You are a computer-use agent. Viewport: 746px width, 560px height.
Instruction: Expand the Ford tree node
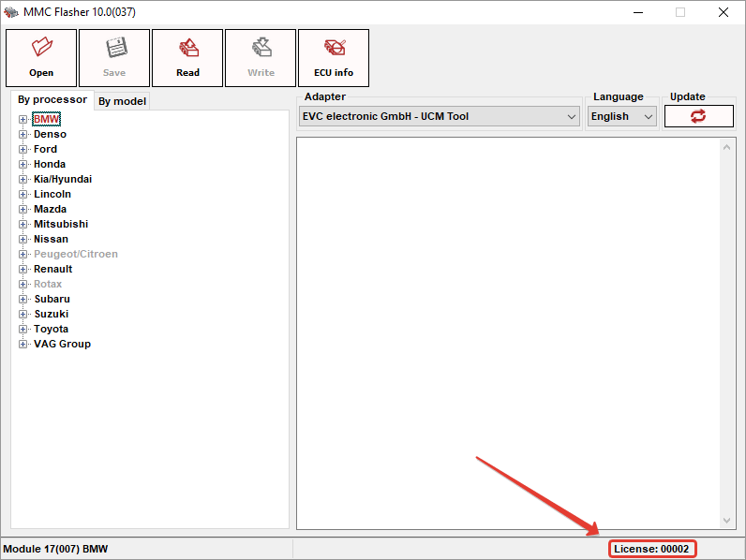point(22,149)
